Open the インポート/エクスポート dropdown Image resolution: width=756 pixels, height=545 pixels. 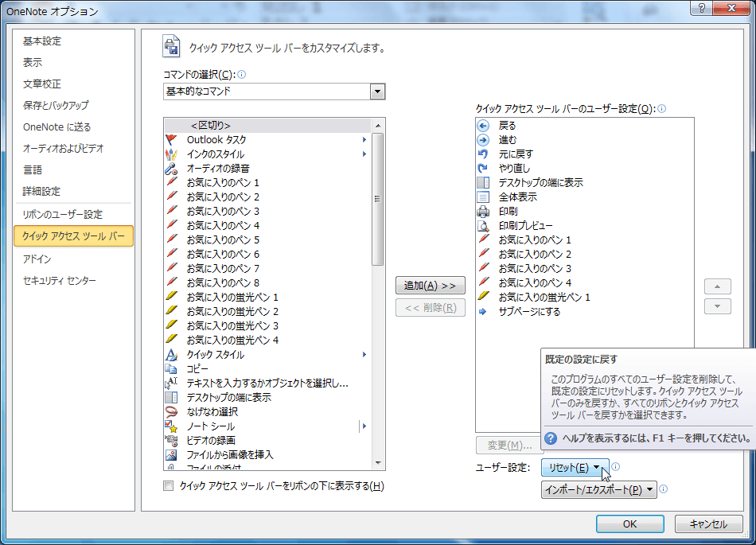tap(598, 489)
